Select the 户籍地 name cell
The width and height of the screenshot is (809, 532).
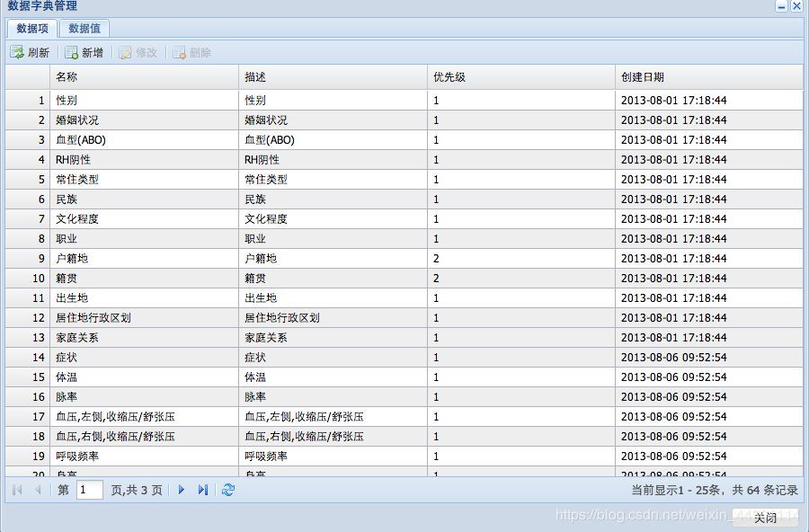(144, 259)
